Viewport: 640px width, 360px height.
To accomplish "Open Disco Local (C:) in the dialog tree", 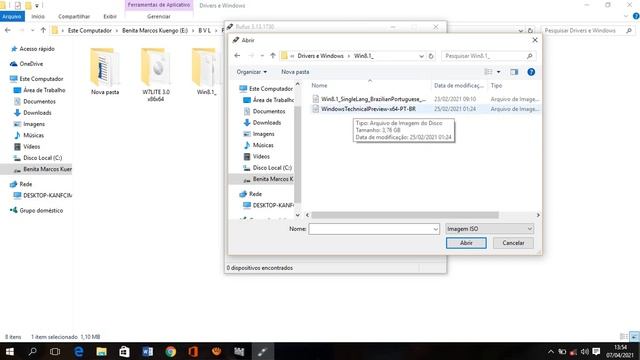I will pyautogui.click(x=268, y=168).
